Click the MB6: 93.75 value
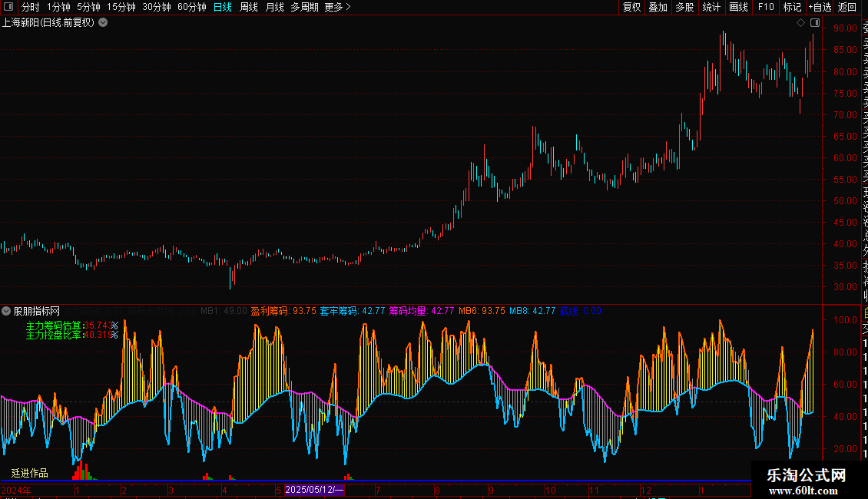Viewport: 868px width, 499px height. point(482,311)
